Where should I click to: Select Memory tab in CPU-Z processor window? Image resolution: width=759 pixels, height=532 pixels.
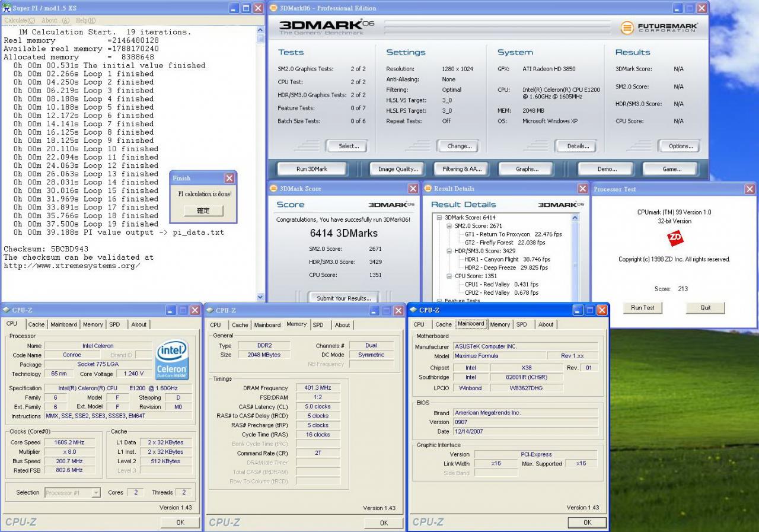(93, 324)
